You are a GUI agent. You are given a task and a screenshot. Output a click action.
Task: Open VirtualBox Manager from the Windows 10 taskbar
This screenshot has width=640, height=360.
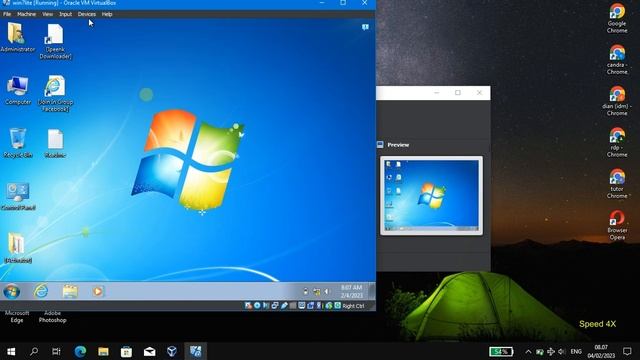click(x=172, y=351)
